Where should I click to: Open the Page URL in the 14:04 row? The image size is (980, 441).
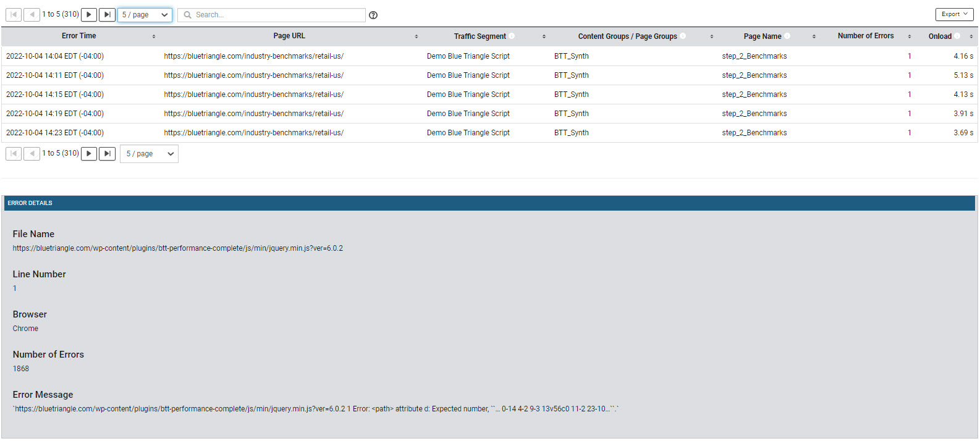click(253, 56)
